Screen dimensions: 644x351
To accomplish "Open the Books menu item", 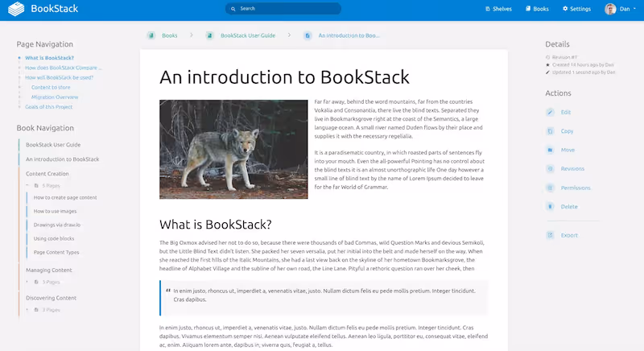I will tap(537, 9).
